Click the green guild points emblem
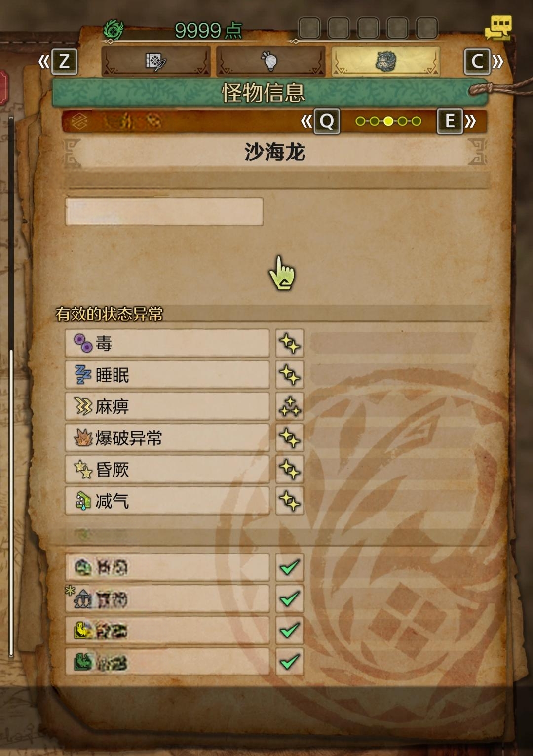This screenshot has width=533, height=756. [114, 30]
